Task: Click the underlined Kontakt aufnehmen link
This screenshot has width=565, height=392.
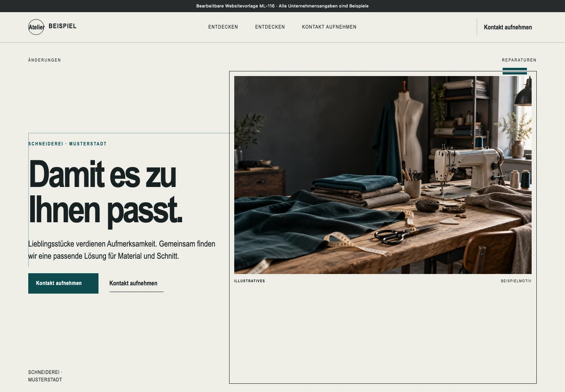Action: tap(136, 283)
